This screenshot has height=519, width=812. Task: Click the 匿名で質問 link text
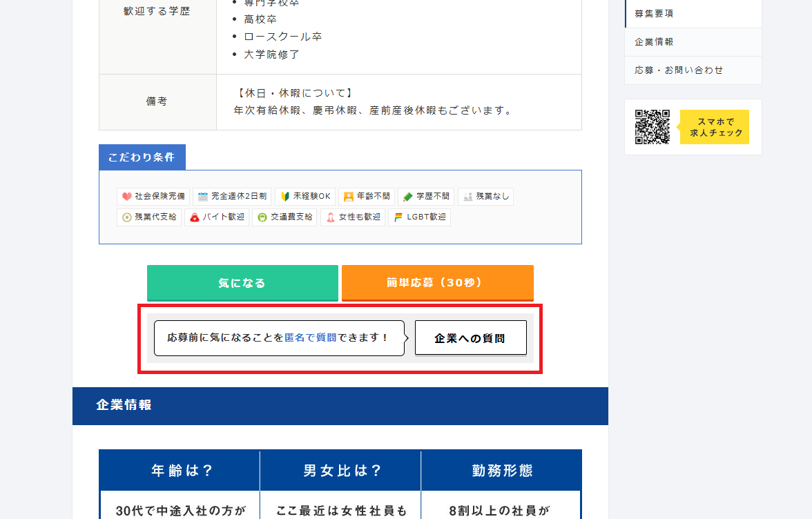(310, 337)
